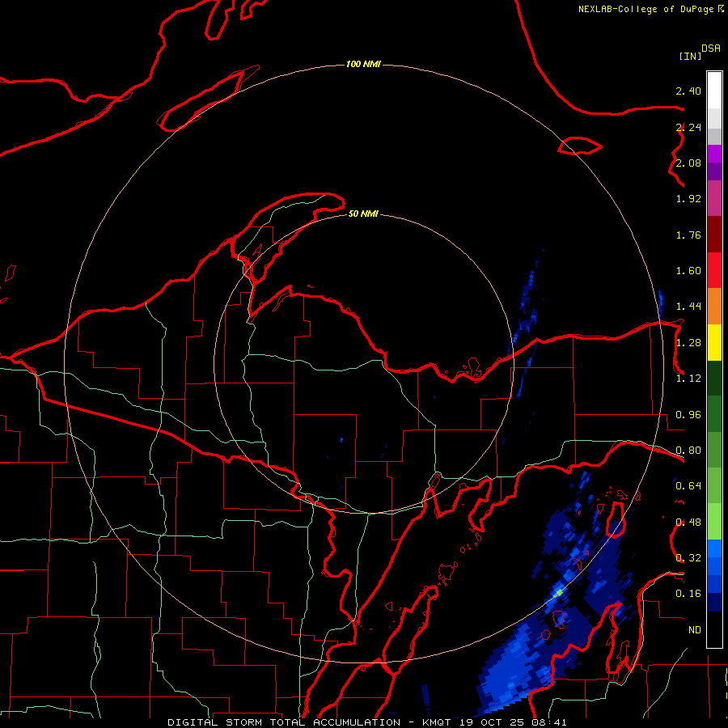
Task: Click the 1.76 legend value
Action: point(688,235)
